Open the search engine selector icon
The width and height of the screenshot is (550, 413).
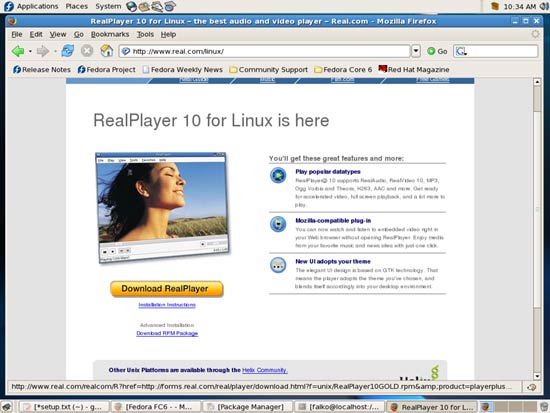point(461,51)
